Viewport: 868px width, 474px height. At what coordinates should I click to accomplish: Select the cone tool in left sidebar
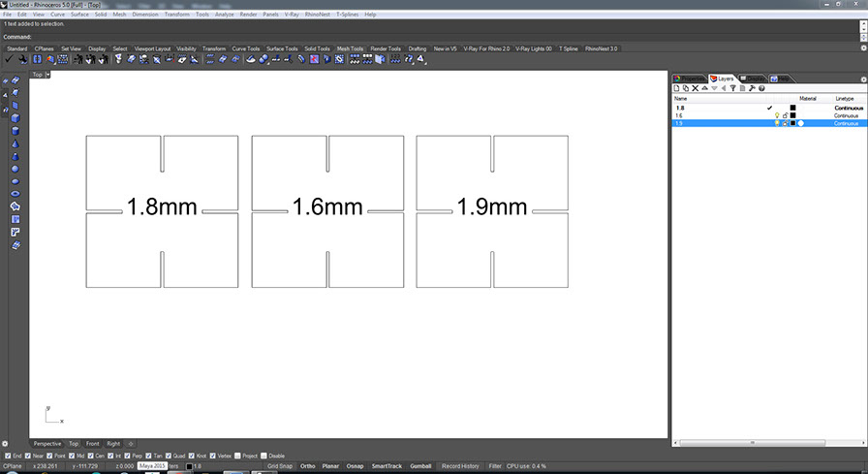click(x=15, y=143)
